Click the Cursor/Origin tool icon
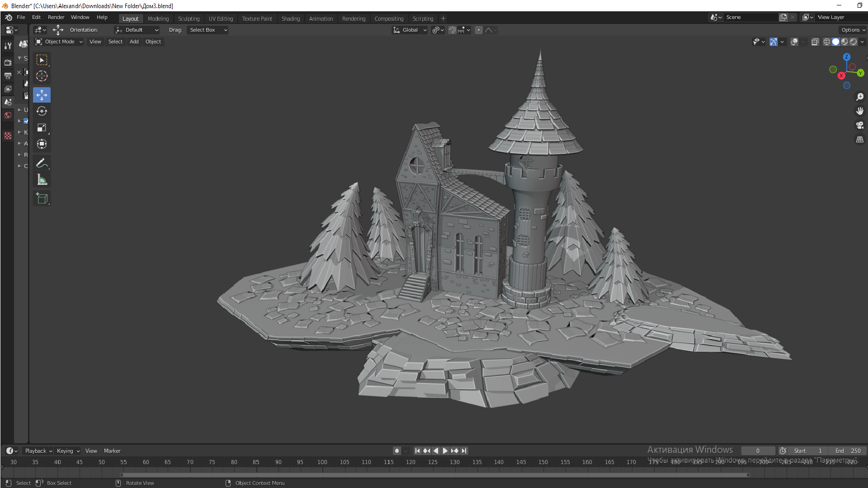 [42, 76]
